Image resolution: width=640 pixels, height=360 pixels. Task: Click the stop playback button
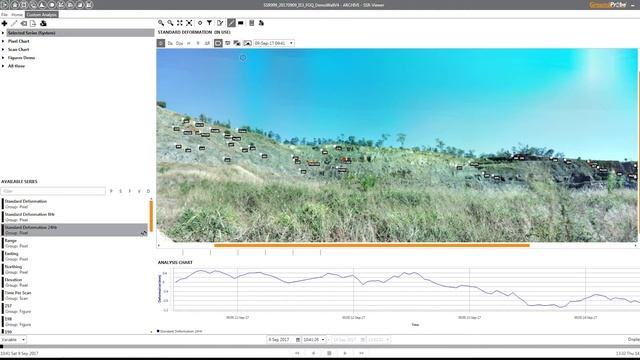329,353
